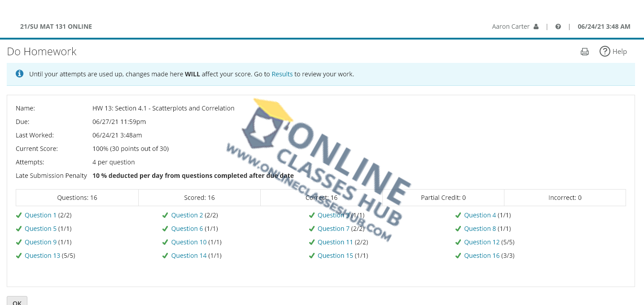644x305 pixels.
Task: Go to Question 15
Action: [335, 256]
